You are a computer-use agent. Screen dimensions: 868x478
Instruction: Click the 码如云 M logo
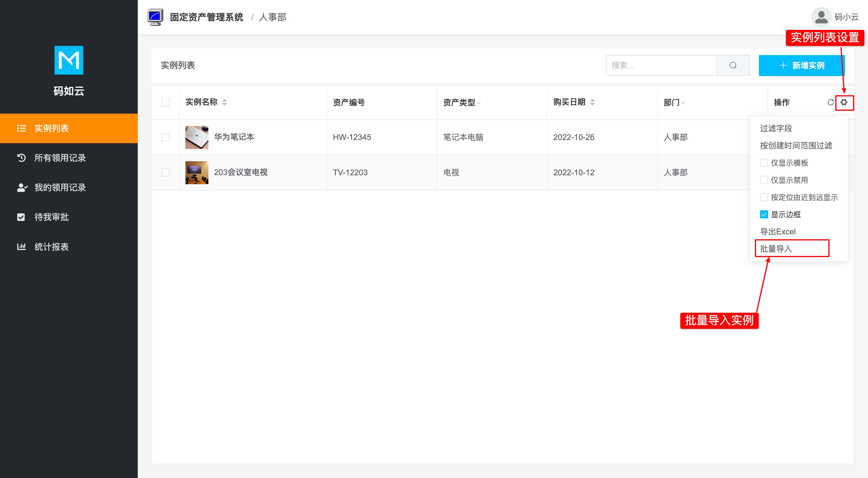[69, 60]
